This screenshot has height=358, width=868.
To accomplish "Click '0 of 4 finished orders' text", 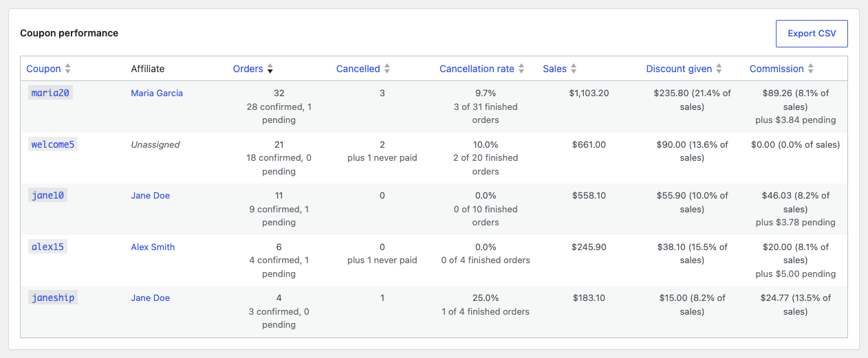I will [486, 260].
